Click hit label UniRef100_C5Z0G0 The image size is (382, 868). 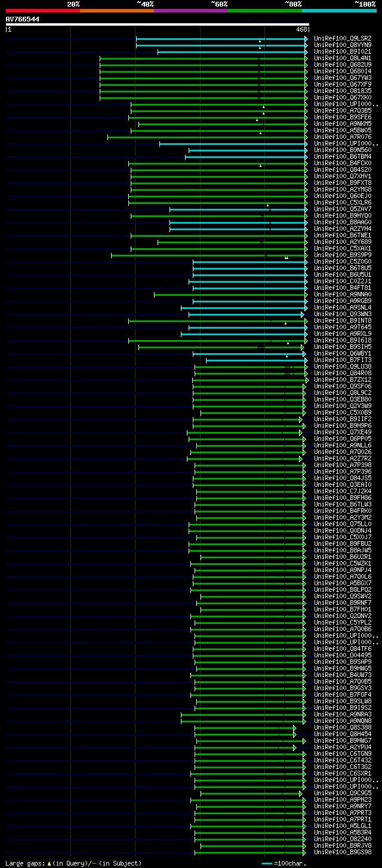click(x=343, y=261)
